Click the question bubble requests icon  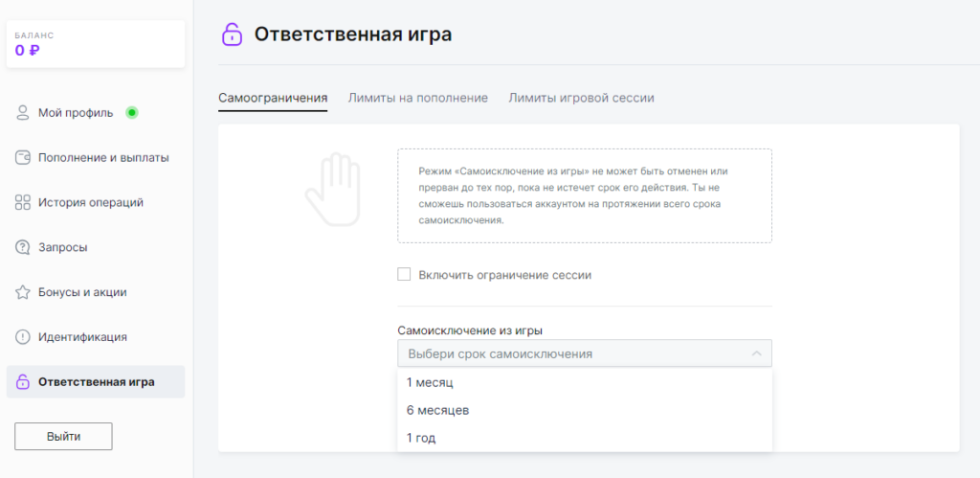(x=23, y=247)
